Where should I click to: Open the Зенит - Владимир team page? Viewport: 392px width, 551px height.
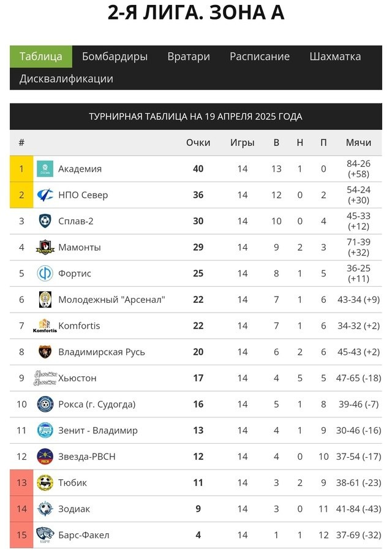pos(98,430)
